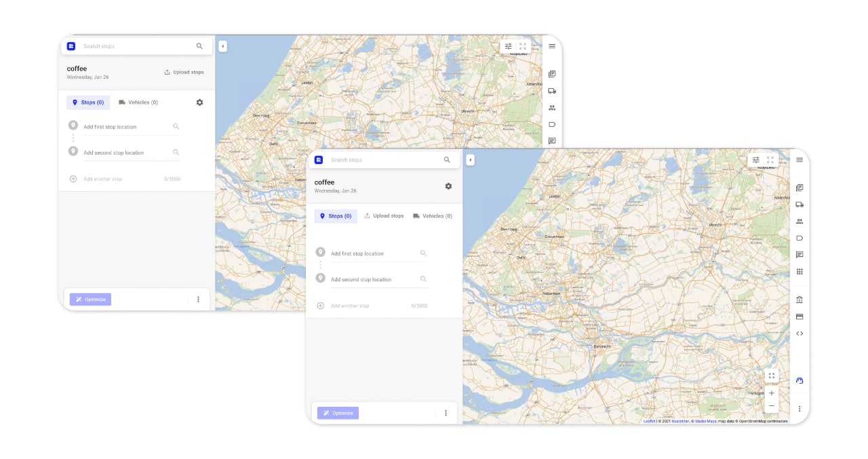Open Leaflet link in map attribution
This screenshot has height=459, width=868.
point(649,421)
